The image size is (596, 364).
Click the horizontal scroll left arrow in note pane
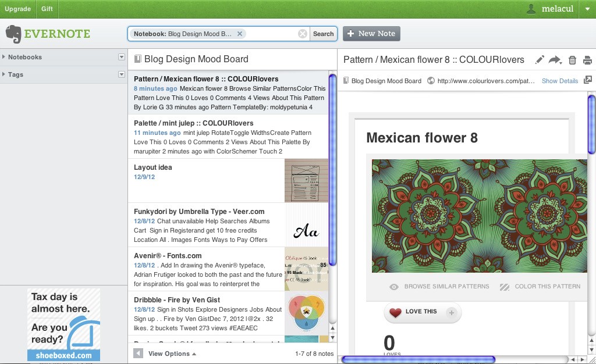(x=573, y=359)
